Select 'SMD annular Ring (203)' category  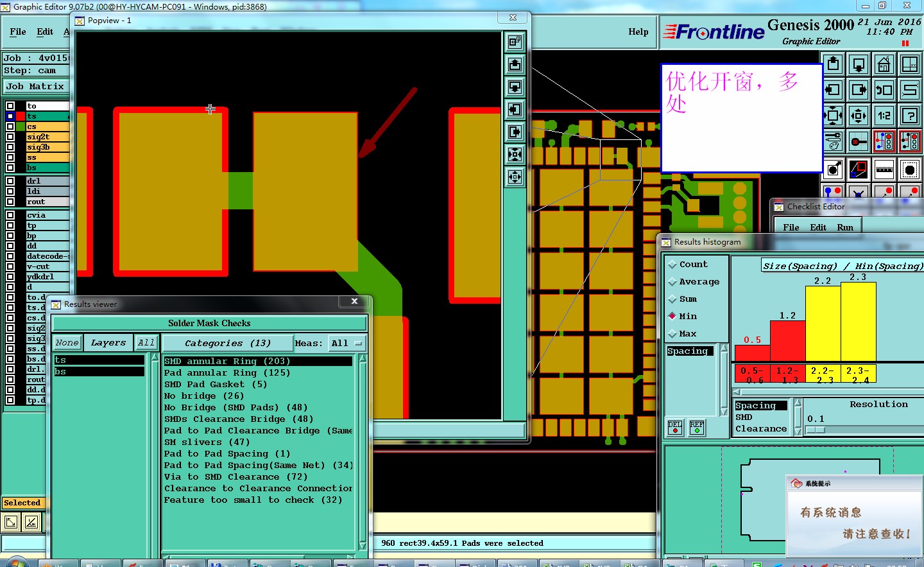[x=258, y=362]
